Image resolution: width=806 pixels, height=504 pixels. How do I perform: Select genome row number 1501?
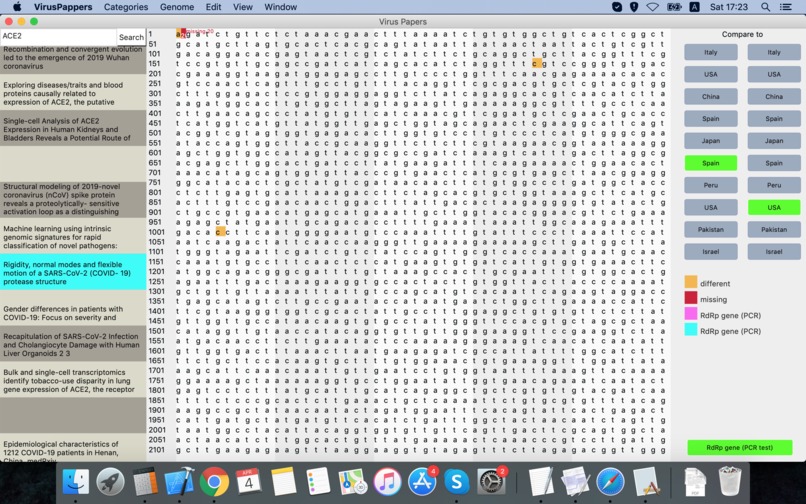[156, 331]
